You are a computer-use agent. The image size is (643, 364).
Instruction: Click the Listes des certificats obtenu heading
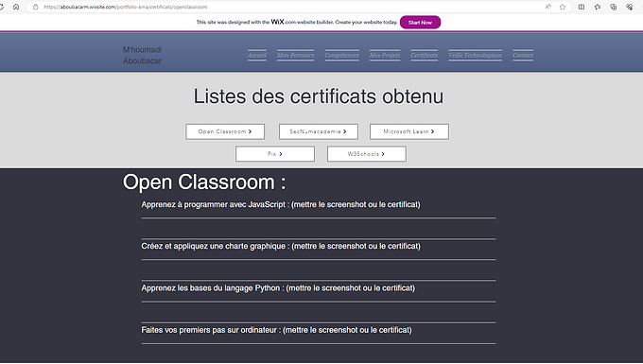coord(319,96)
